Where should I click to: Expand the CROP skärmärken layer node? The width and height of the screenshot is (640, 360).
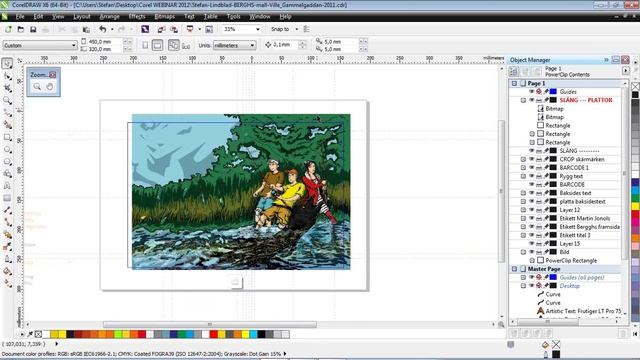[523, 159]
